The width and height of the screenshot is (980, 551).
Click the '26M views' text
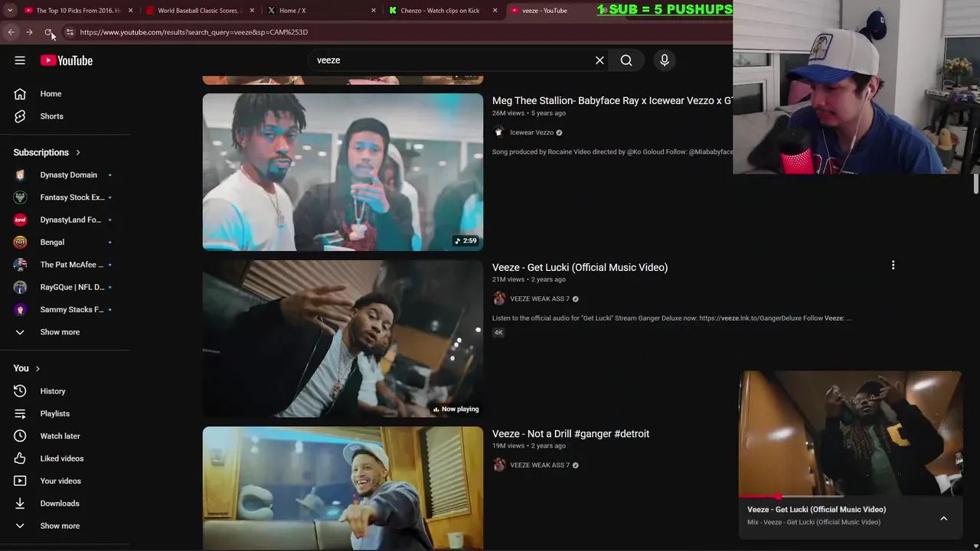coord(508,113)
